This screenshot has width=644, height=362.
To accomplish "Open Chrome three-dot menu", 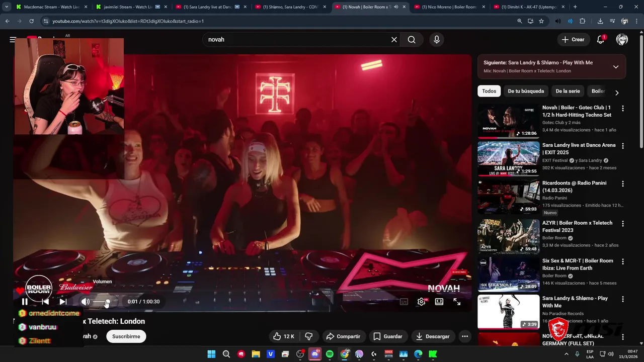I will [x=637, y=21].
